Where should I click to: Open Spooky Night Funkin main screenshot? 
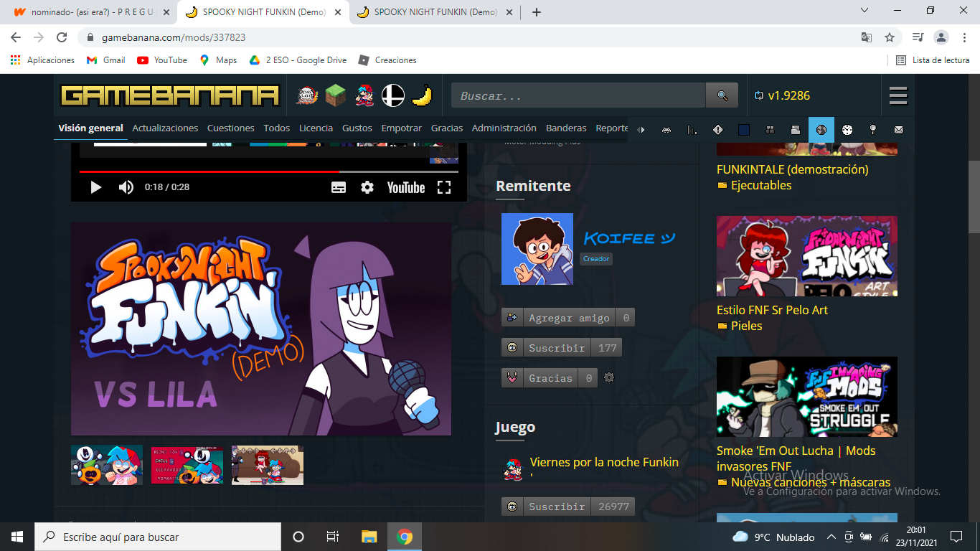pyautogui.click(x=261, y=329)
